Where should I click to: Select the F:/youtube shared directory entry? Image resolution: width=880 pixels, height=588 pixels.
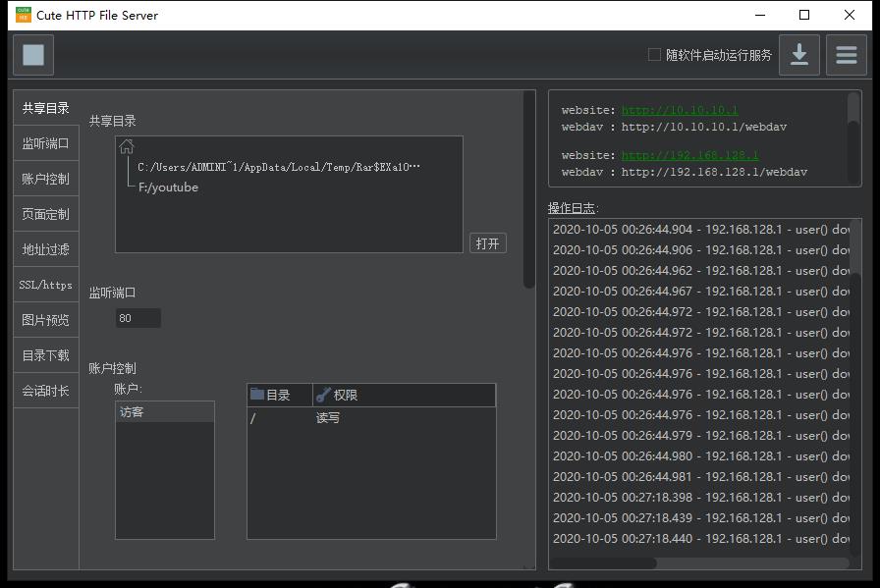point(168,187)
